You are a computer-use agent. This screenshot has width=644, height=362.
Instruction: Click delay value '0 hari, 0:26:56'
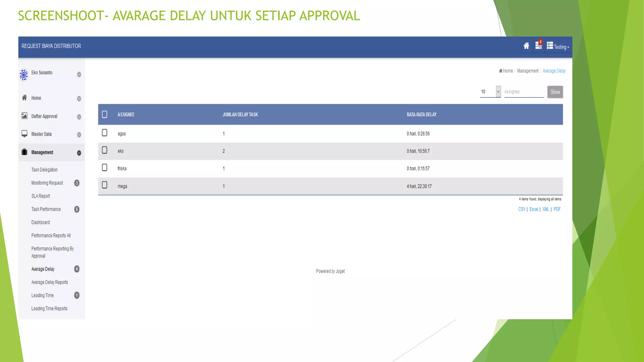418,134
